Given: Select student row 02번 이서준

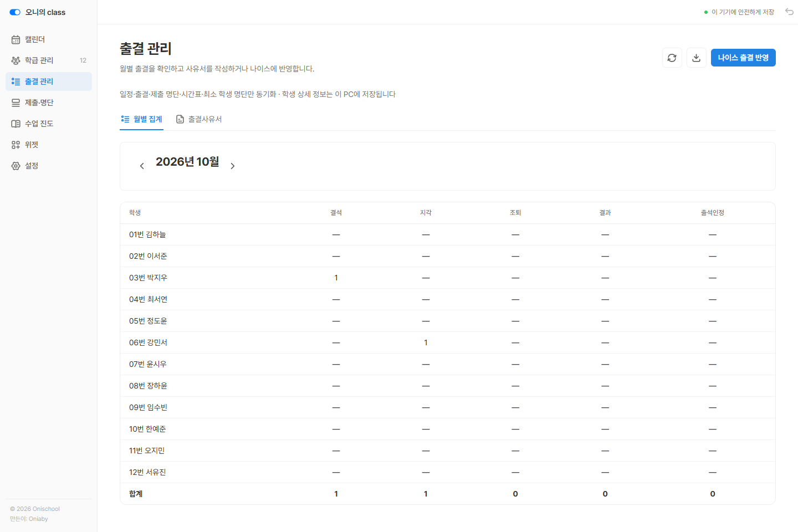Looking at the screenshot, I should [x=448, y=256].
